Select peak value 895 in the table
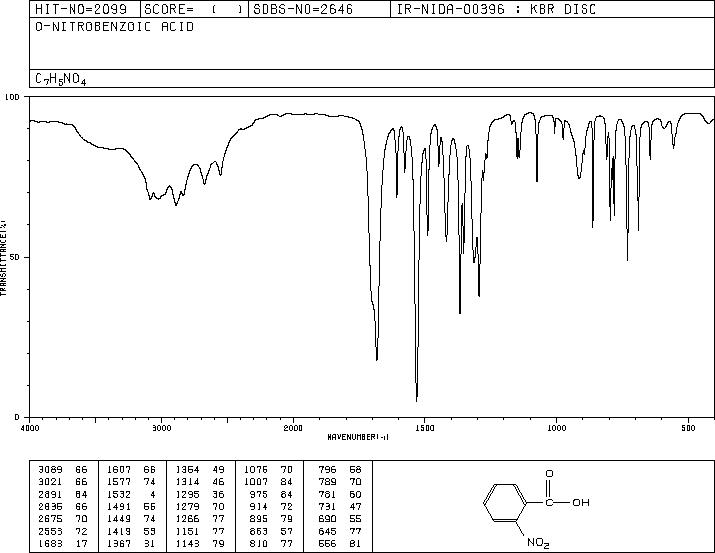 259,519
